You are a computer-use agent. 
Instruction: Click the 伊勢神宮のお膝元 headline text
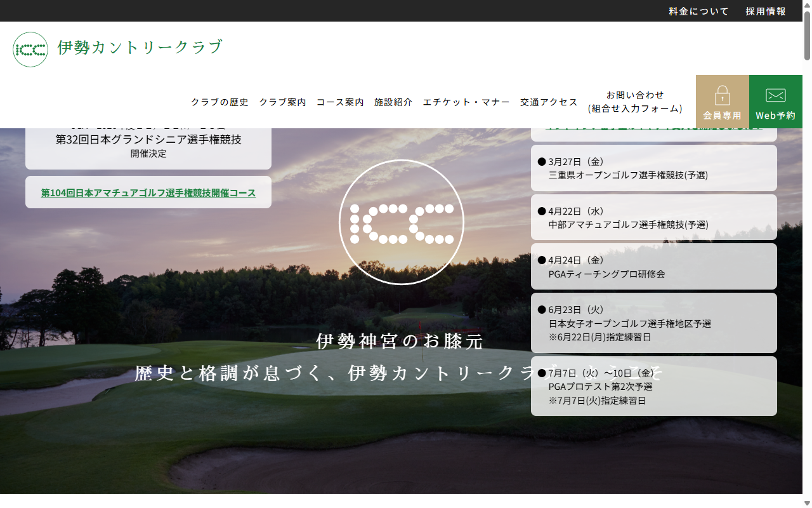(400, 341)
